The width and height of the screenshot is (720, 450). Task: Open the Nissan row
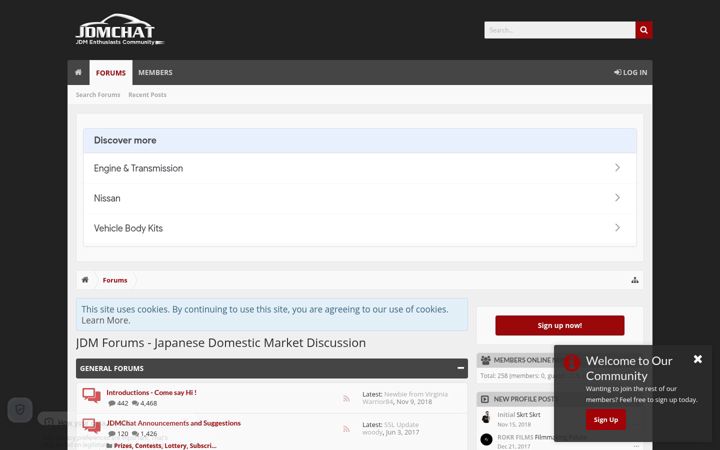360,198
